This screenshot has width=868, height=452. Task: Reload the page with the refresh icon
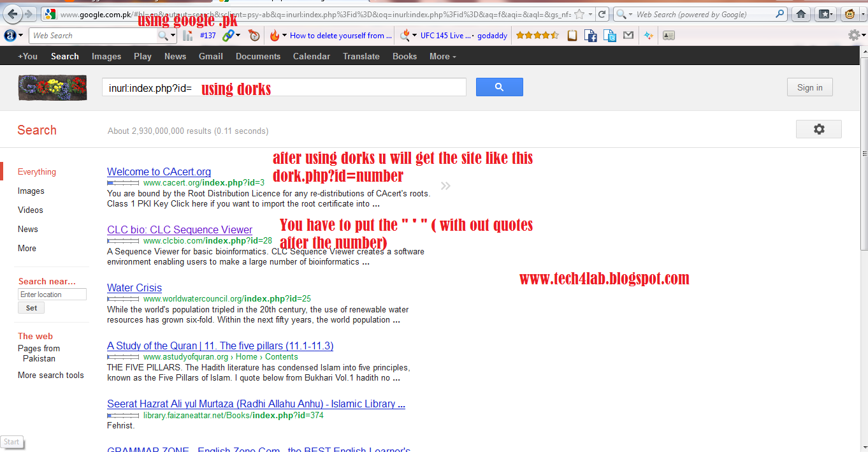click(603, 14)
